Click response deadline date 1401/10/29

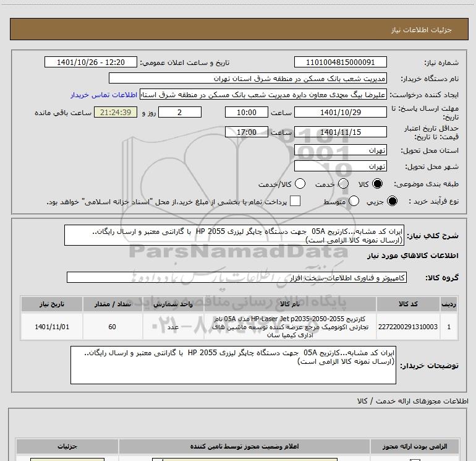click(x=340, y=112)
